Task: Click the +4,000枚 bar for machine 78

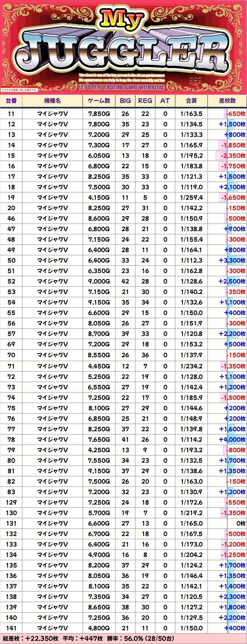Action: (x=232, y=440)
